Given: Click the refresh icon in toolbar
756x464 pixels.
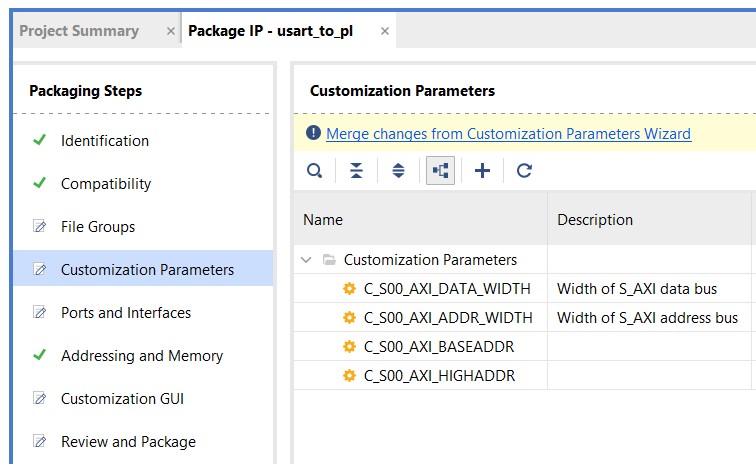Looking at the screenshot, I should click(x=524, y=171).
